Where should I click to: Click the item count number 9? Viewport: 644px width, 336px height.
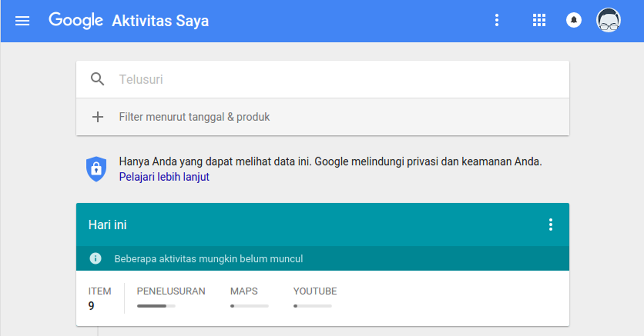coord(91,307)
